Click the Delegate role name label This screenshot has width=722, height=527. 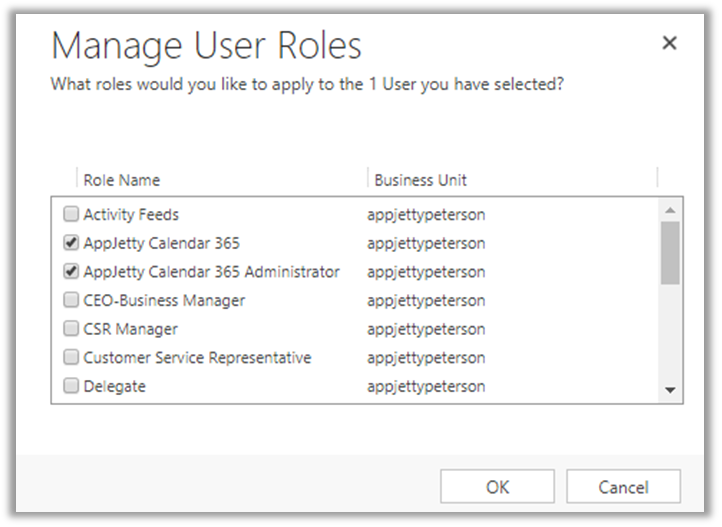[x=114, y=387]
